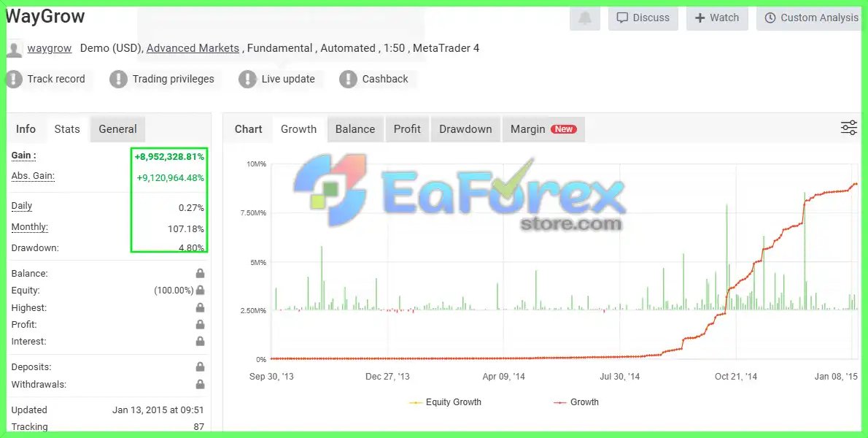Click the Deposits lock icon
868x438 pixels.
pos(200,366)
